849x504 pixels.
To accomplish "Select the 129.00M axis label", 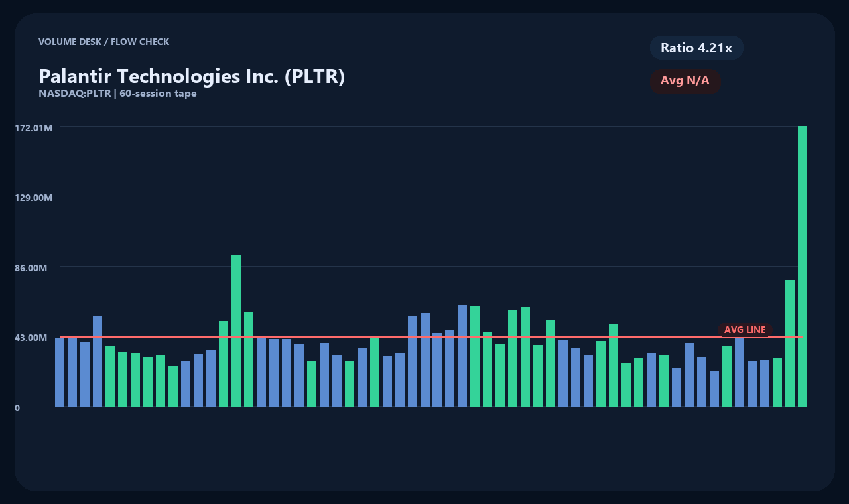I will pyautogui.click(x=34, y=198).
